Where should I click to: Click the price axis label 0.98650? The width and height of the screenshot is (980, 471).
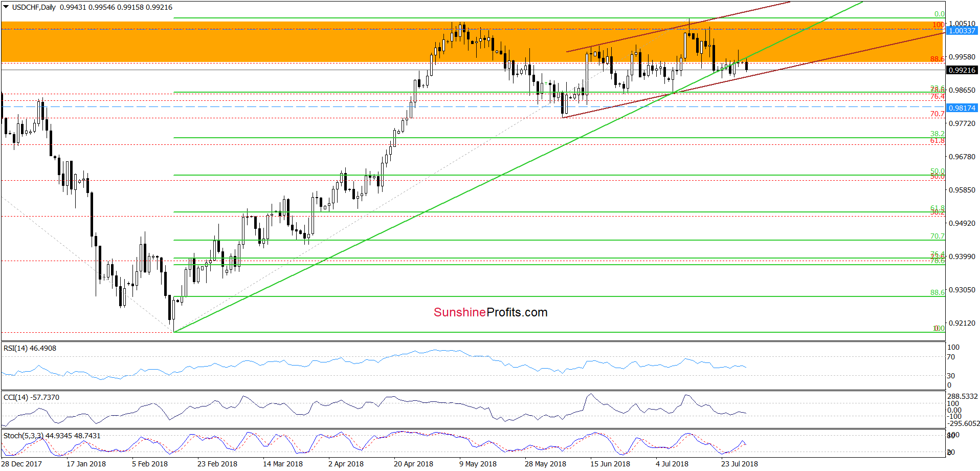(x=962, y=90)
